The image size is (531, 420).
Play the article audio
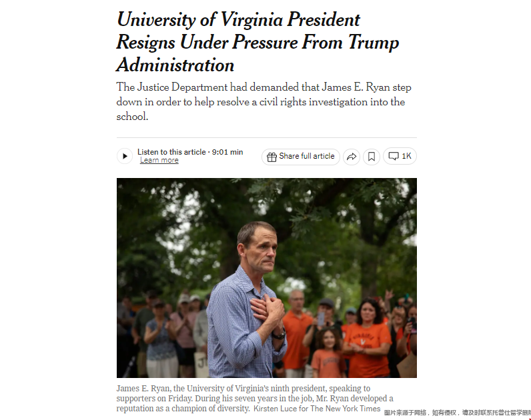click(125, 156)
